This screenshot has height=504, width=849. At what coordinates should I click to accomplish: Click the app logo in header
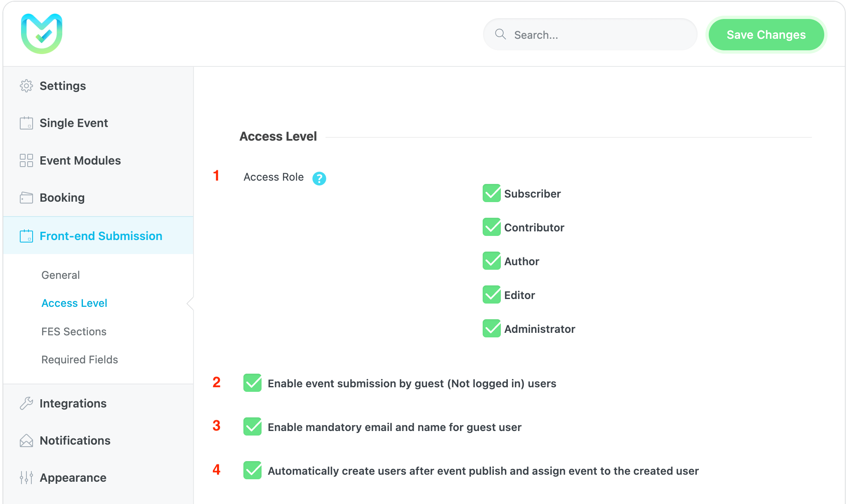[42, 34]
